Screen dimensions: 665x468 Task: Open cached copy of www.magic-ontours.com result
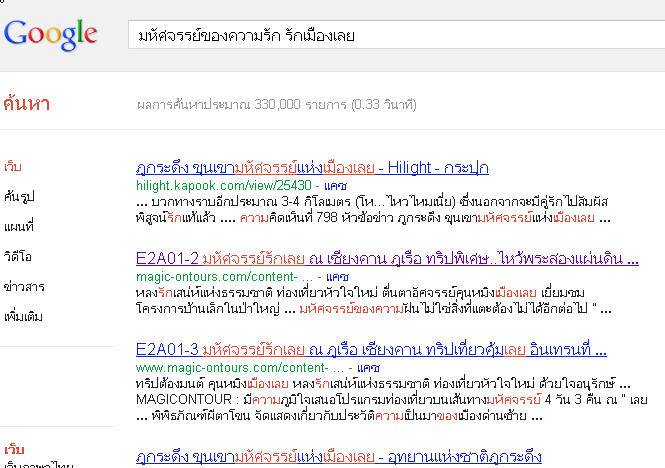(368, 368)
